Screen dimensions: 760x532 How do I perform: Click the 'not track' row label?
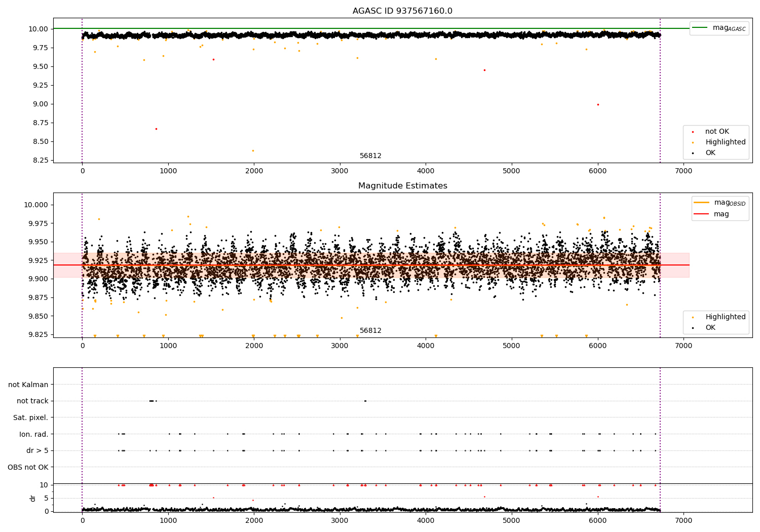[32, 401]
